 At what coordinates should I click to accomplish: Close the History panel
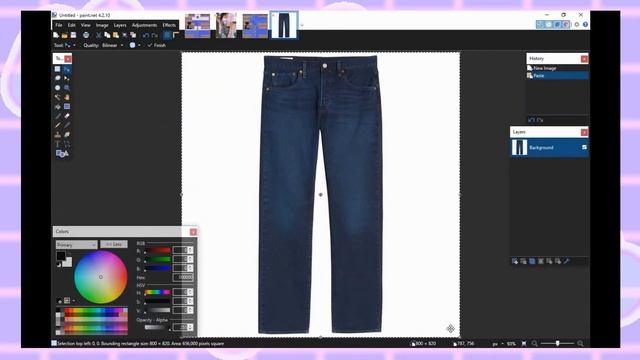(x=584, y=59)
